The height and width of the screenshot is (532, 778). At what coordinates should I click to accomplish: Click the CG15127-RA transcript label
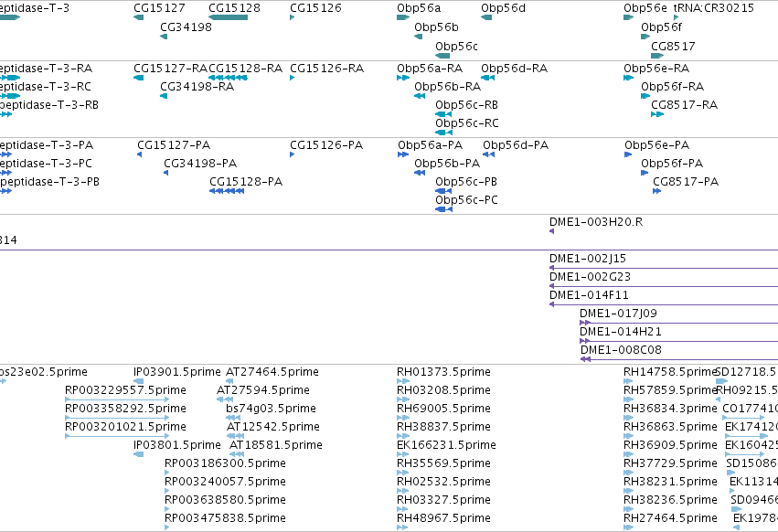tap(170, 69)
